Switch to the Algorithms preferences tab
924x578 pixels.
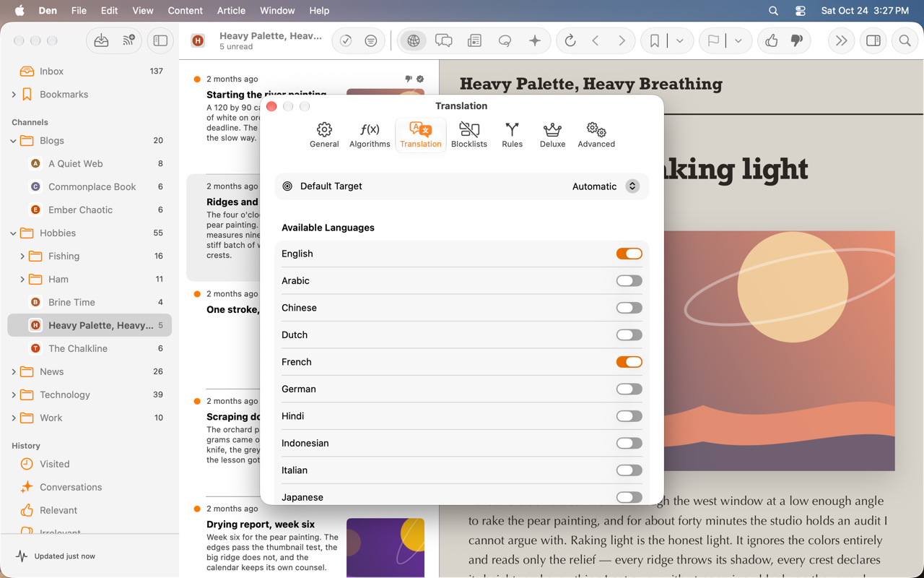[x=370, y=135]
